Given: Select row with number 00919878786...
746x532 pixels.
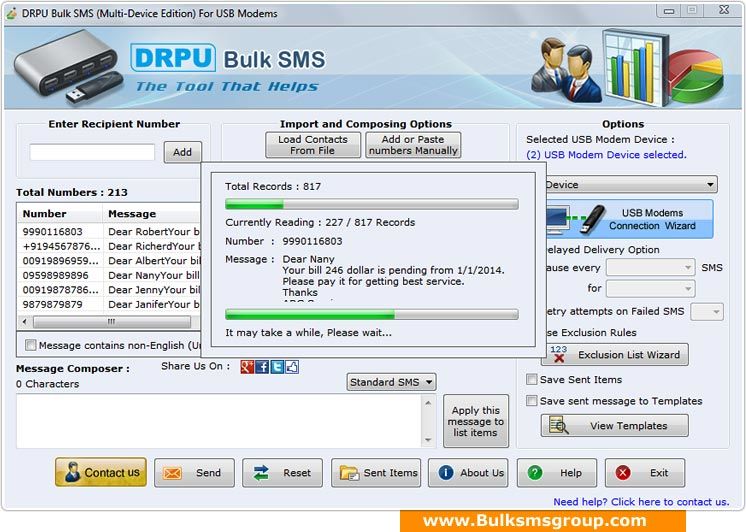Looking at the screenshot, I should 108,290.
